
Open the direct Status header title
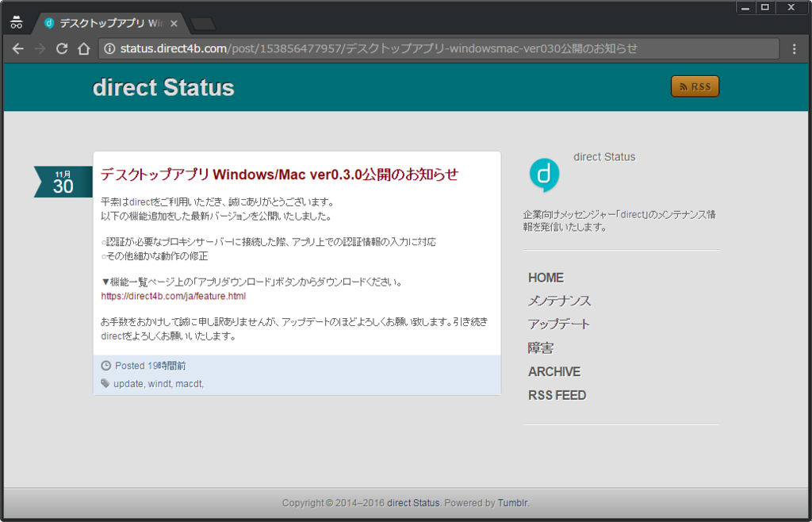coord(163,87)
